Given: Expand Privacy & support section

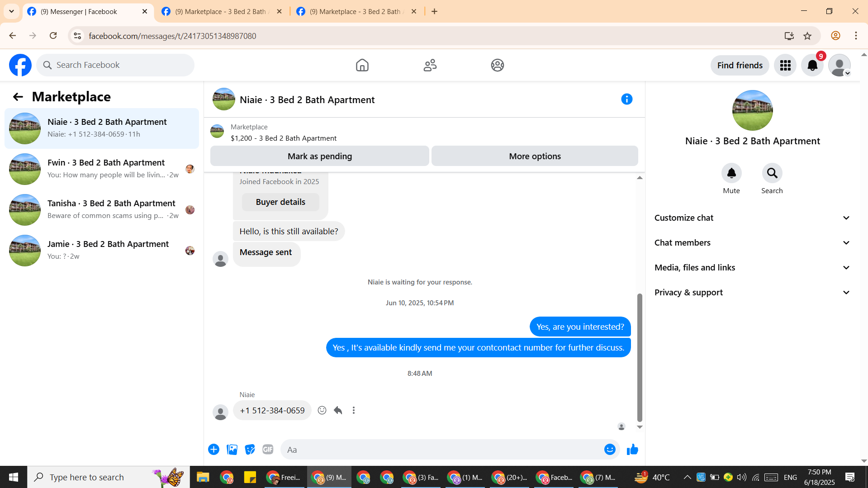Looking at the screenshot, I should [752, 293].
